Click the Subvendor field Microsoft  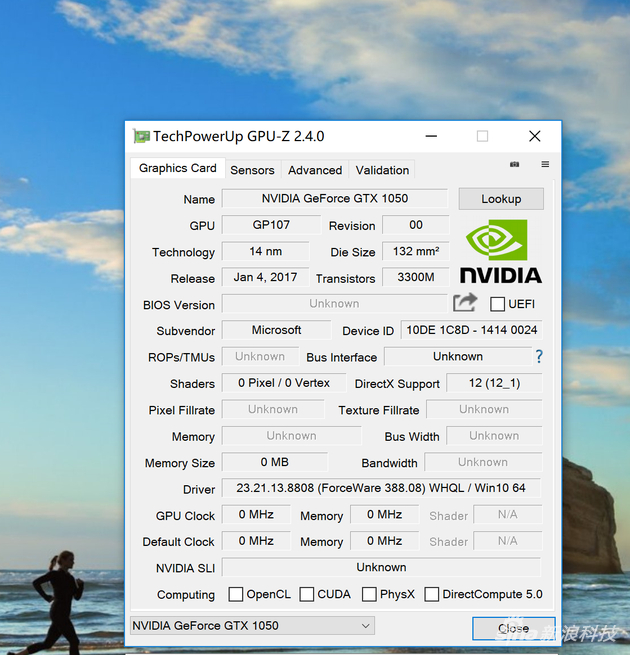pos(277,330)
